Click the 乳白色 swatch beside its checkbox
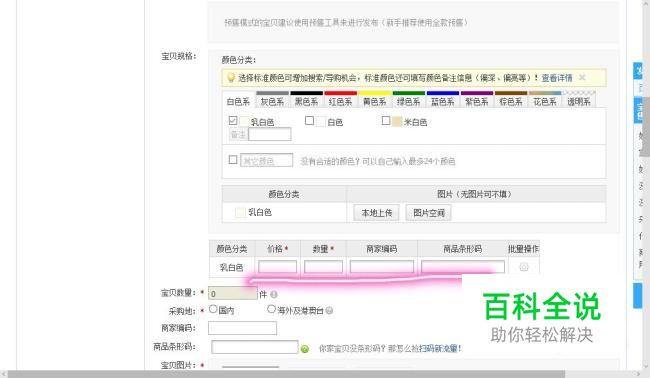 244,122
